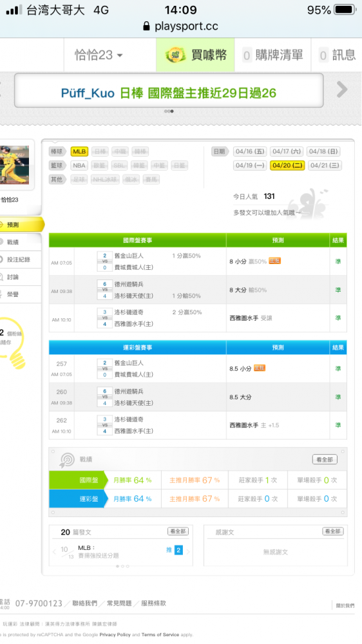Open the MLB 賽揚強投送分題 post
The height and width of the screenshot is (644, 362).
coord(99,552)
